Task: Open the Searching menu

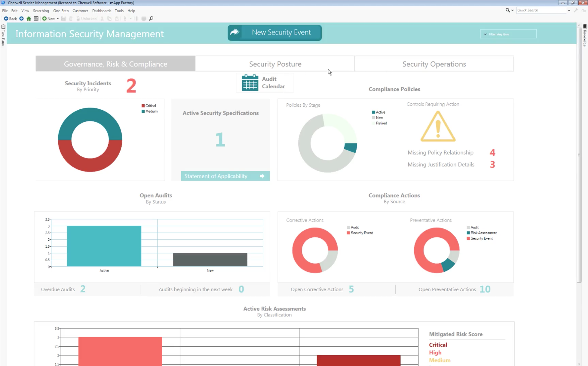Action: click(41, 11)
